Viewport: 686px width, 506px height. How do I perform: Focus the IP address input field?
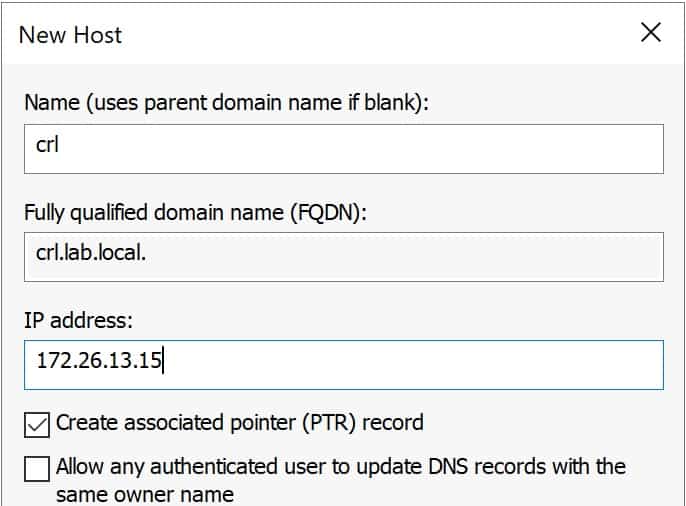tap(344, 365)
